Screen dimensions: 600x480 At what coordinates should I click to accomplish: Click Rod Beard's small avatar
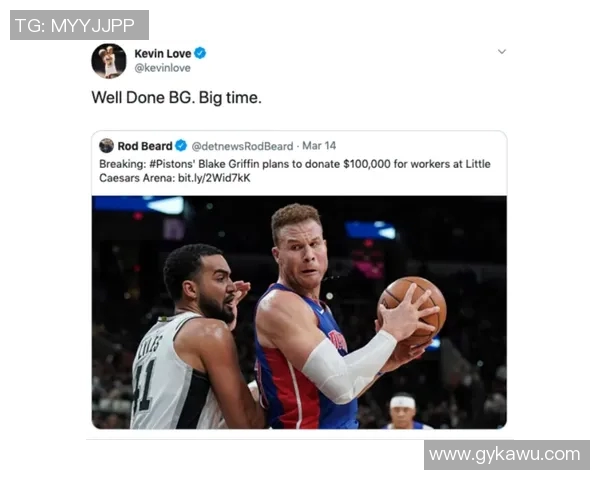coord(106,146)
